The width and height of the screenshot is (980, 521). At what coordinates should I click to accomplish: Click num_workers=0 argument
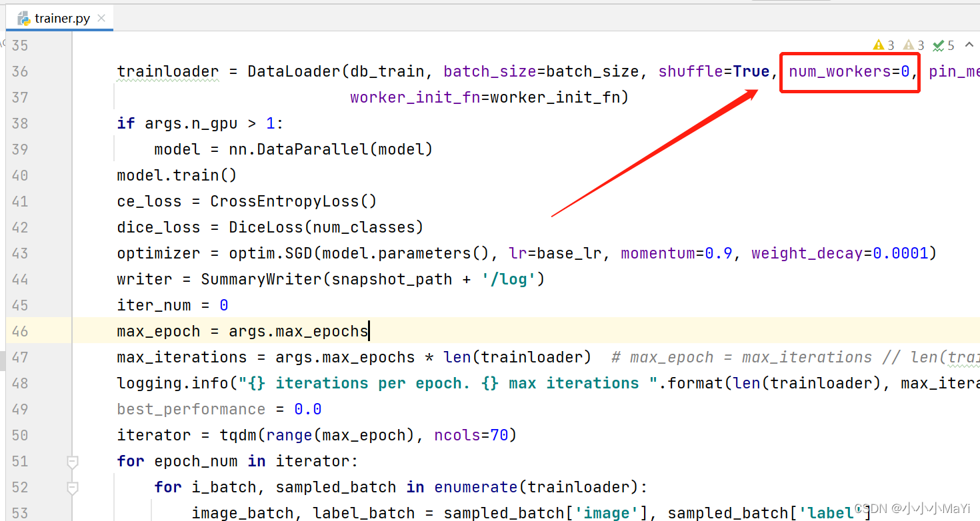click(x=849, y=71)
